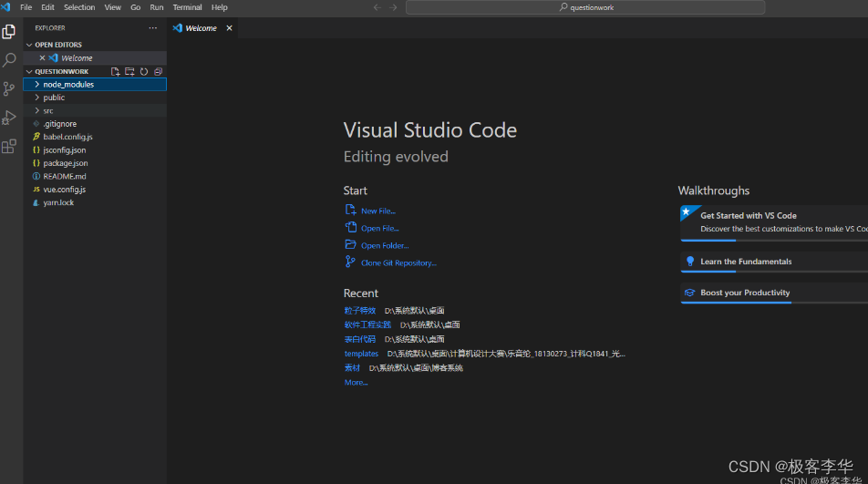Image resolution: width=868 pixels, height=484 pixels.
Task: Click the More... recent link
Action: click(x=356, y=382)
